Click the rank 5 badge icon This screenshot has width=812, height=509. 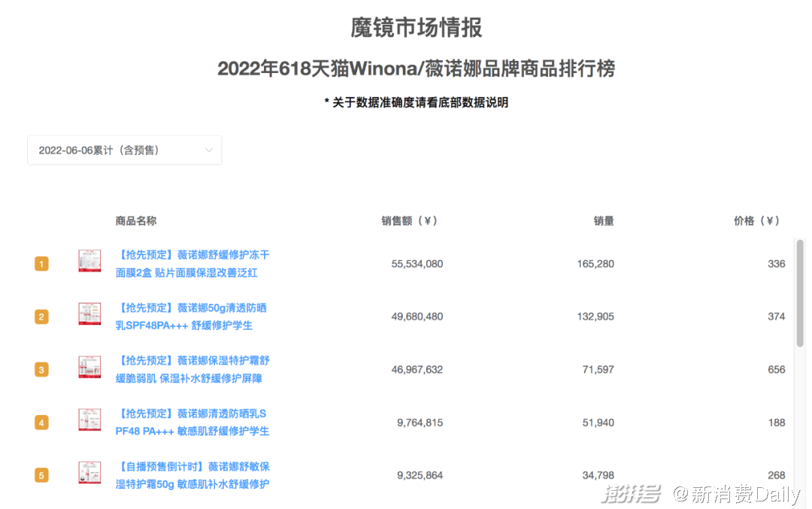pyautogui.click(x=41, y=475)
